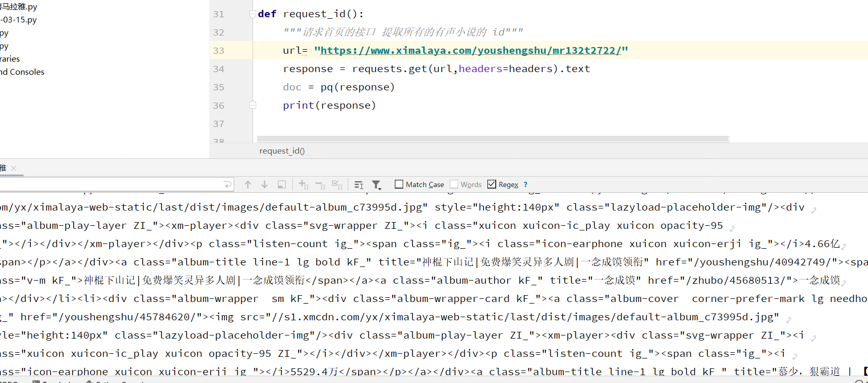Jump to next search occurrence arrow

265,184
